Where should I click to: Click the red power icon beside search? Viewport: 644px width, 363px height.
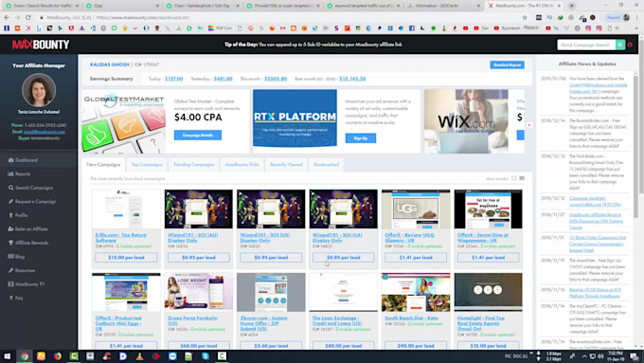[x=630, y=45]
